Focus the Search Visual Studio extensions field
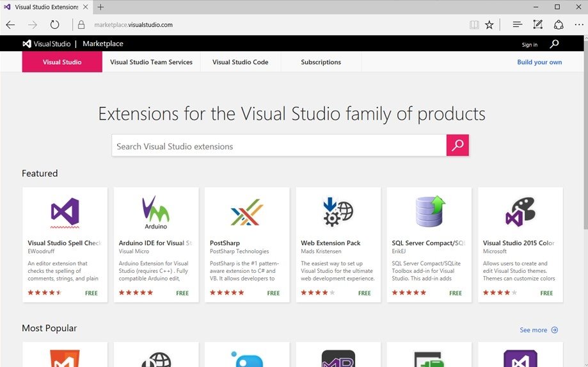The height and width of the screenshot is (367, 588). coord(279,145)
